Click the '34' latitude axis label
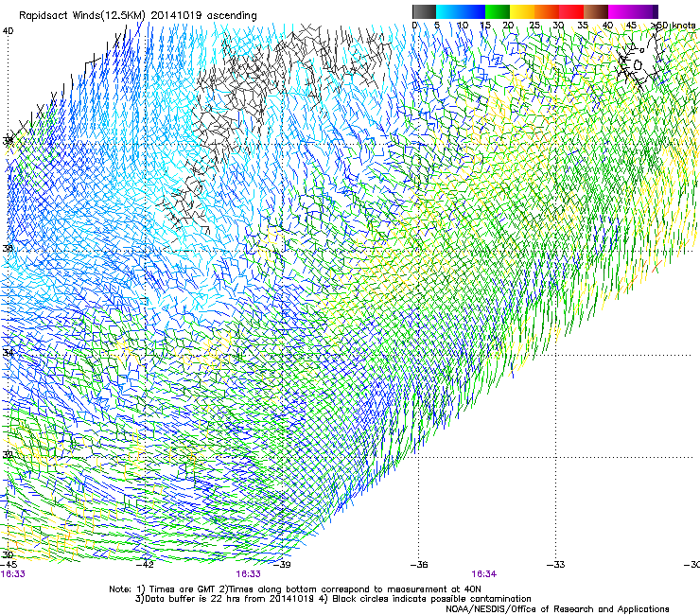Image resolution: width=700 pixels, height=615 pixels. pyautogui.click(x=8, y=353)
